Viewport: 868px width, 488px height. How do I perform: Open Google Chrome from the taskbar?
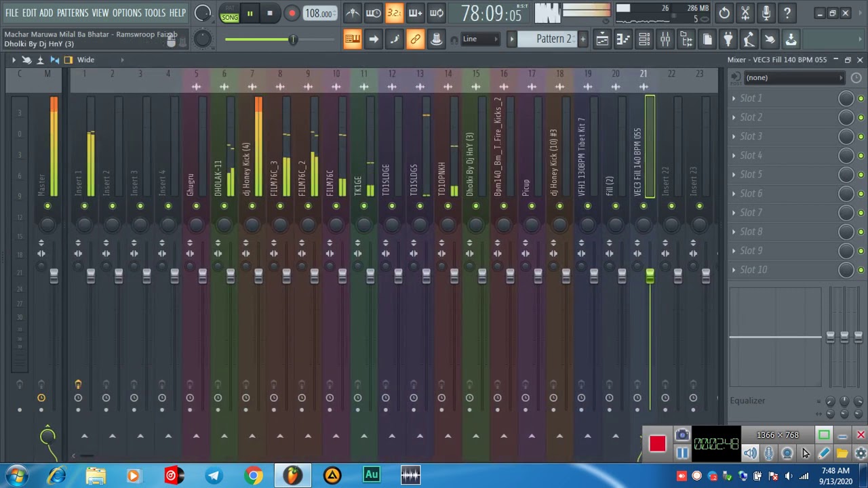(253, 475)
